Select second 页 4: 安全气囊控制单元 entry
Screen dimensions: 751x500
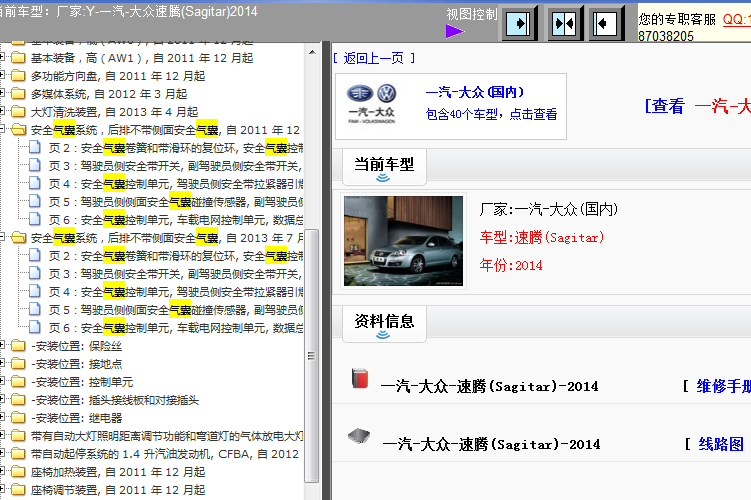pos(175,292)
